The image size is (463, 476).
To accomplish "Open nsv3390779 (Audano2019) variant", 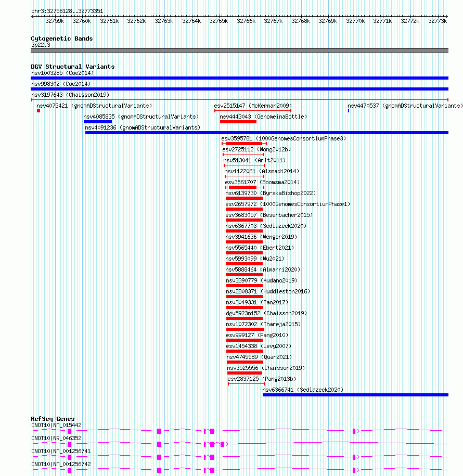I will click(x=262, y=281).
